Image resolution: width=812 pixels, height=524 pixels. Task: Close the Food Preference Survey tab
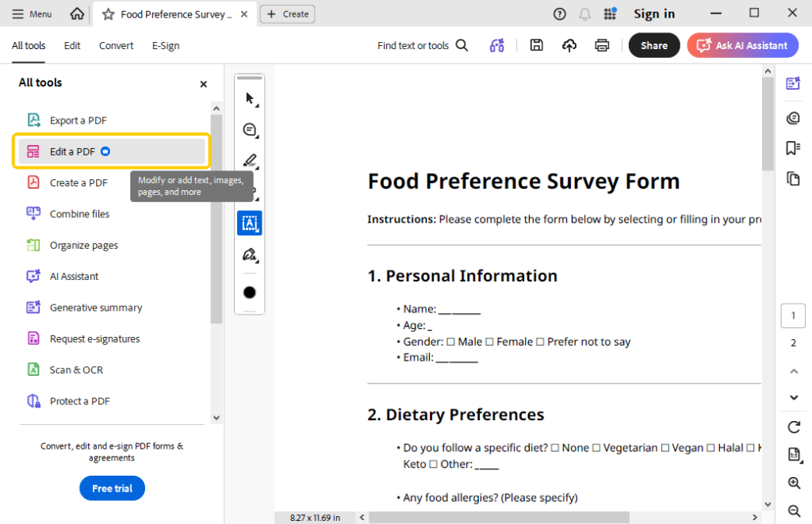244,14
